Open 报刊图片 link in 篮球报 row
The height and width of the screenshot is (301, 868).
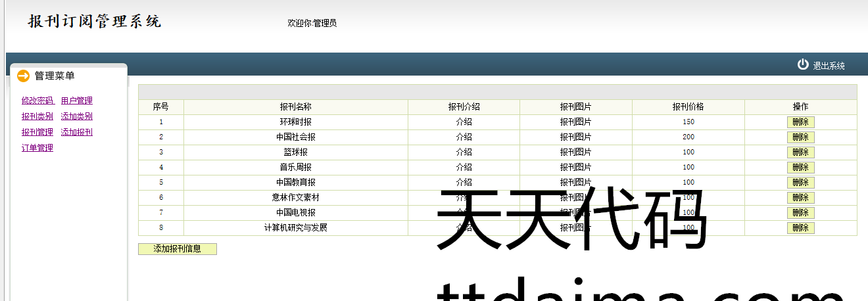(575, 152)
